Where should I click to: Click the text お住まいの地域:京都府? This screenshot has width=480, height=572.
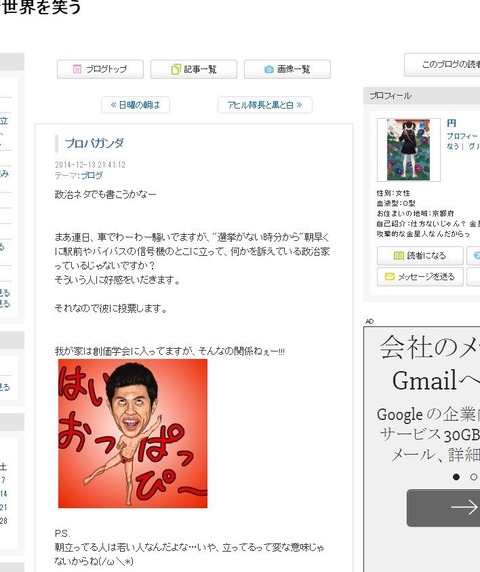415,213
